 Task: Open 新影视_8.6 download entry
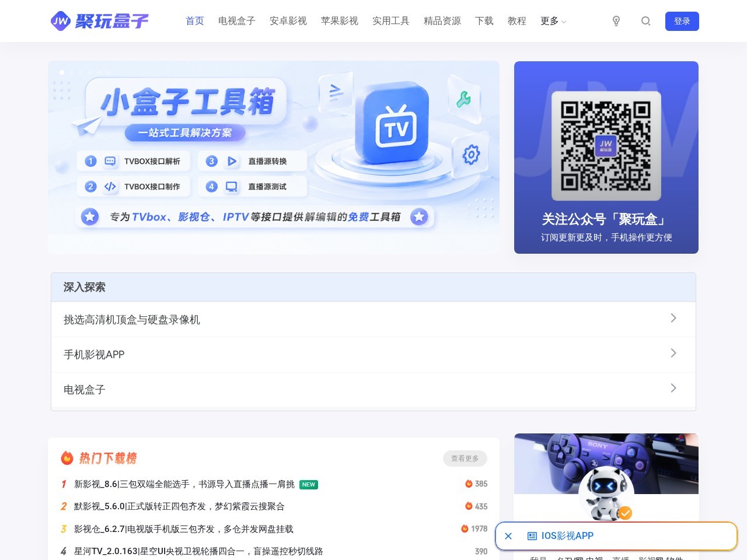(x=184, y=484)
